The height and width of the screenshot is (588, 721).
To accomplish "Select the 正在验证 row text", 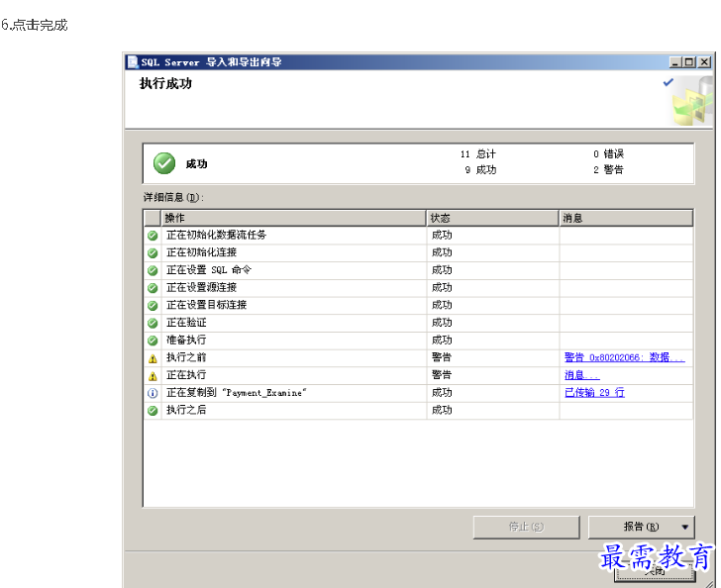I will tap(186, 323).
